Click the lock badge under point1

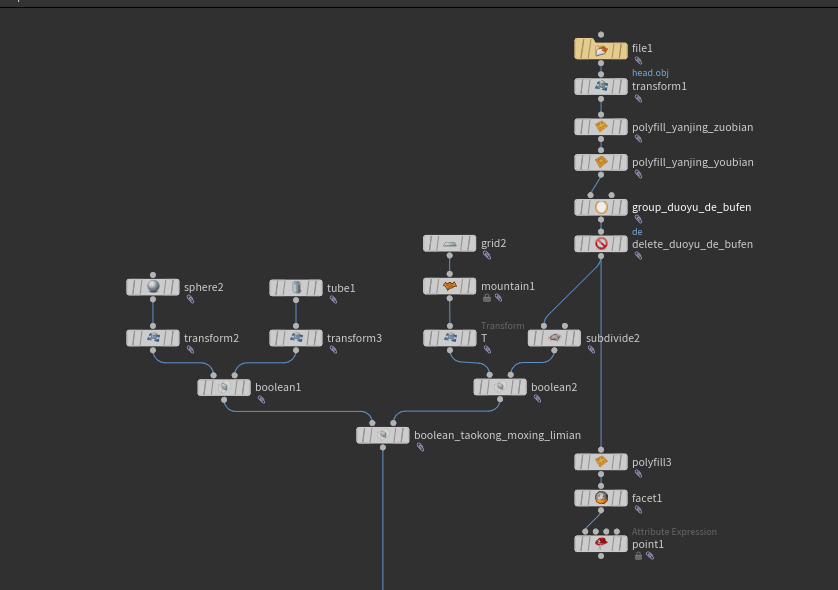coord(638,556)
